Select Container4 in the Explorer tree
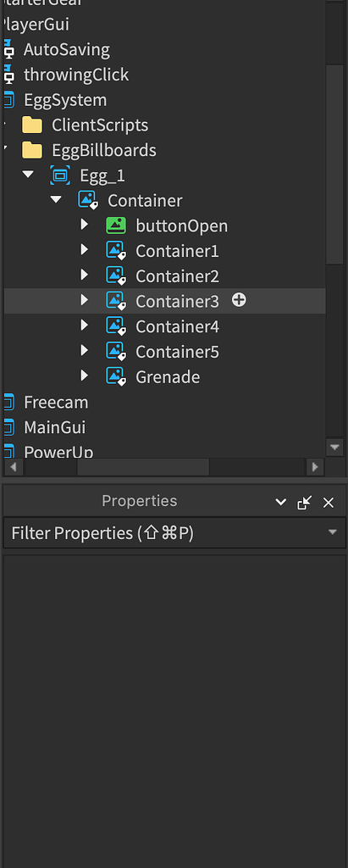The image size is (348, 868). click(x=177, y=326)
